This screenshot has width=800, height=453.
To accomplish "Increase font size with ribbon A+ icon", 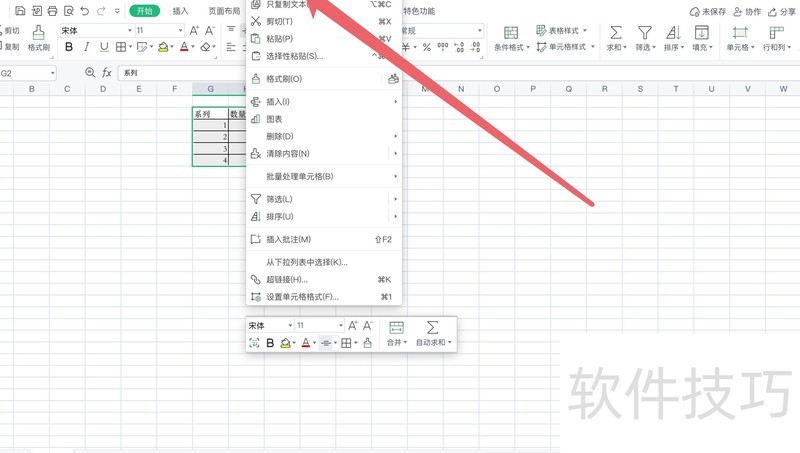I will click(194, 31).
